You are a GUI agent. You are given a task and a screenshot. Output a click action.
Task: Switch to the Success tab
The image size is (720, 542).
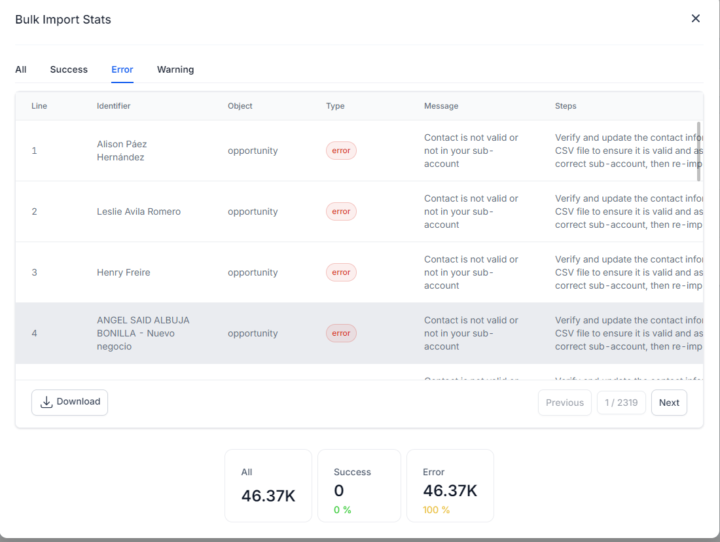[69, 69]
